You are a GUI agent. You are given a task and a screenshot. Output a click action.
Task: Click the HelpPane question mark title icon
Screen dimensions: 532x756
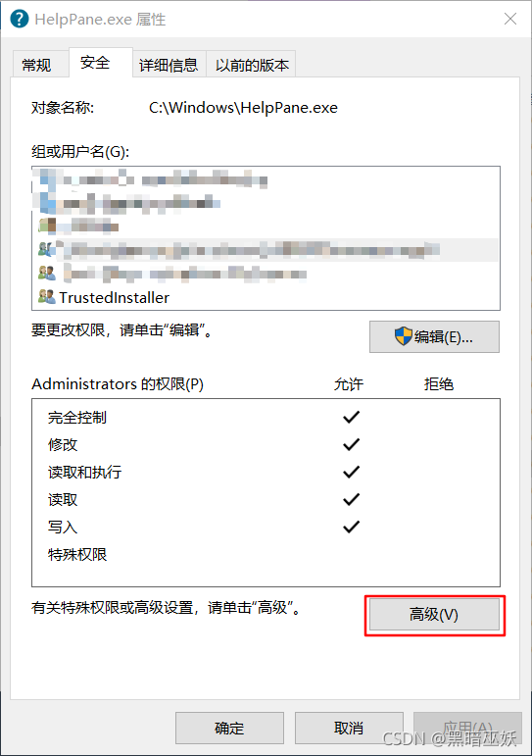tap(20, 19)
